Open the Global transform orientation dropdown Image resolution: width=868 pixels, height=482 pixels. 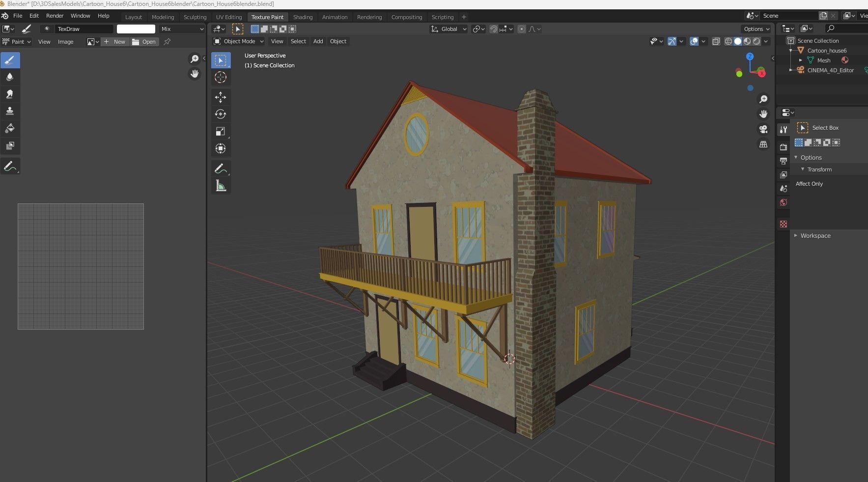(449, 29)
